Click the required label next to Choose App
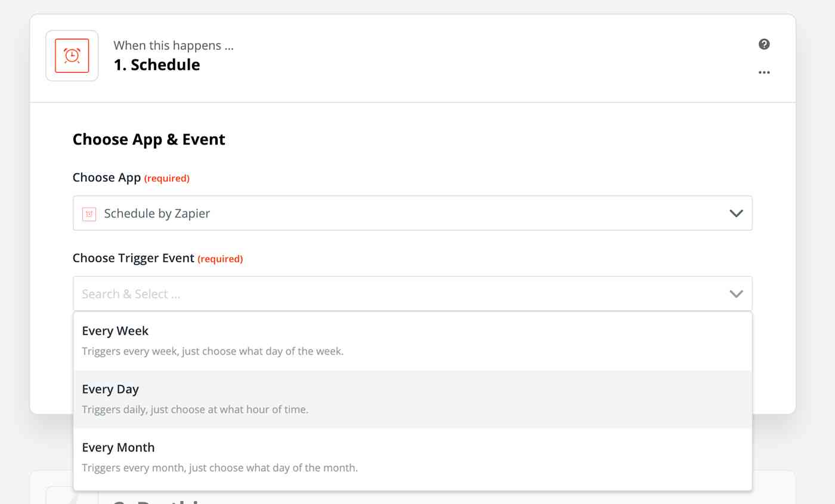Image resolution: width=835 pixels, height=504 pixels. point(167,178)
